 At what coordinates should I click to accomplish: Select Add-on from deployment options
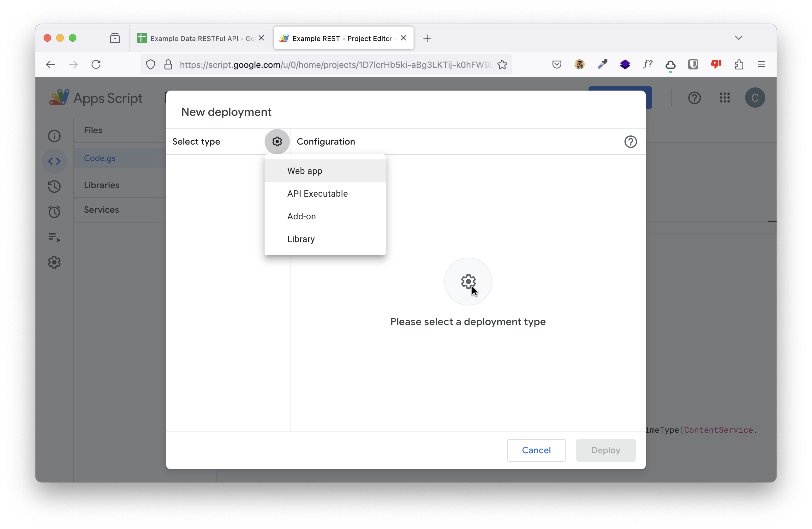coord(301,216)
